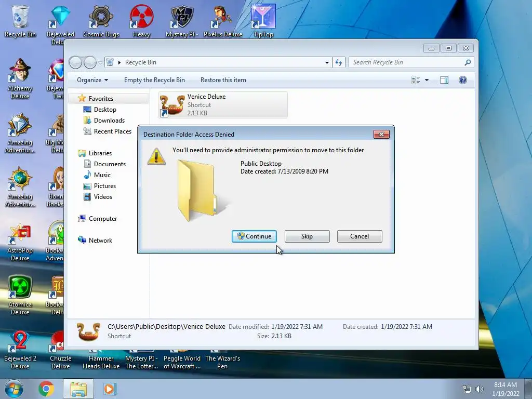The height and width of the screenshot is (399, 532).
Task: Launch Google Chrome from taskbar
Action: tap(46, 389)
